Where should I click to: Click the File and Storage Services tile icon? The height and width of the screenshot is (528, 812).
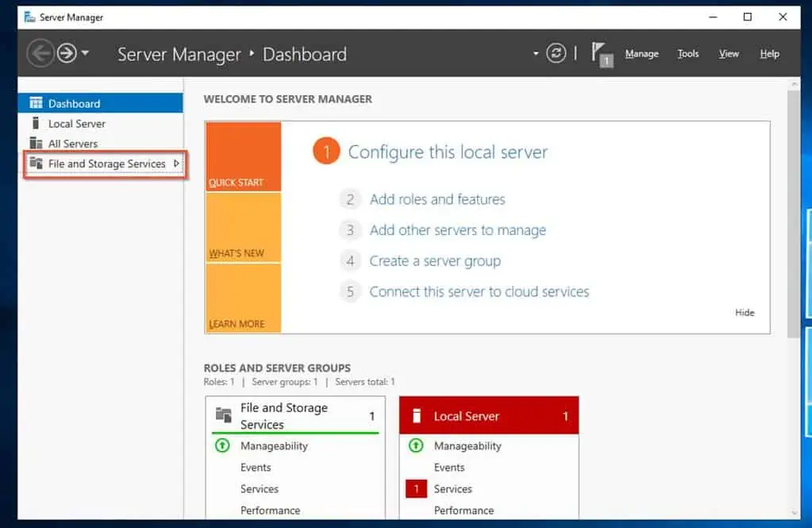coord(223,415)
